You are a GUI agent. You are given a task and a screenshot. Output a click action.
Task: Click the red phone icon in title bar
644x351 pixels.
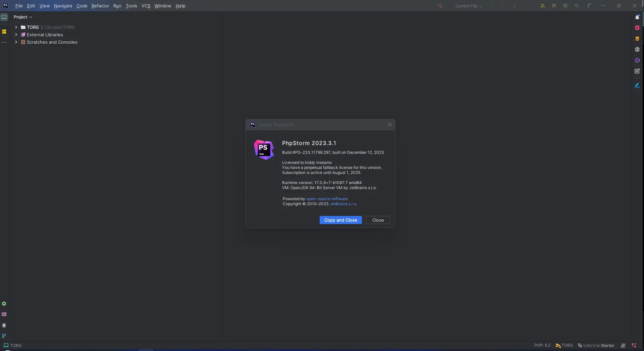point(440,6)
